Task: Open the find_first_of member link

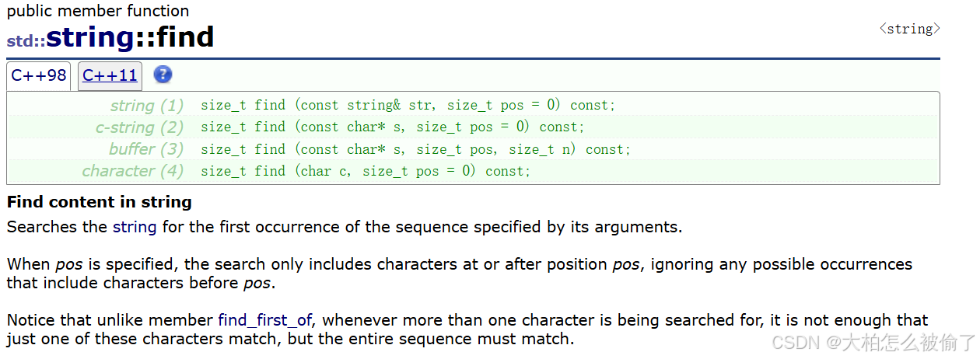Action: point(269,320)
